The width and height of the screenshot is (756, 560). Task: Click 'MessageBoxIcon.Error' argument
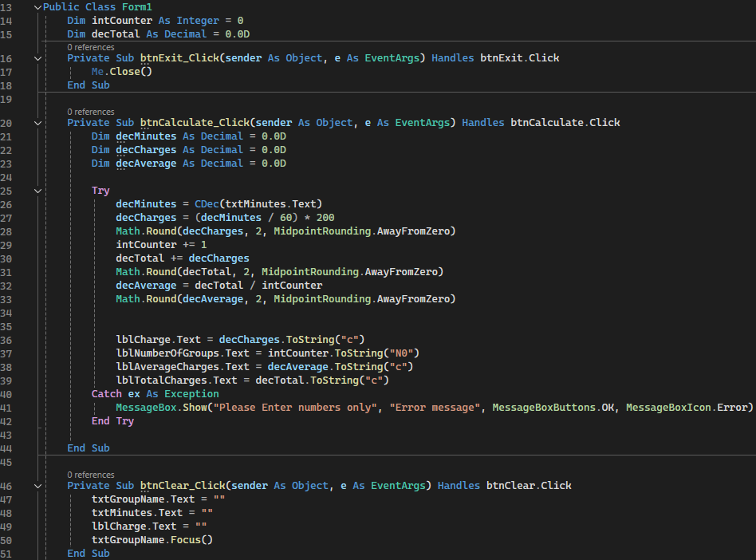tap(687, 408)
